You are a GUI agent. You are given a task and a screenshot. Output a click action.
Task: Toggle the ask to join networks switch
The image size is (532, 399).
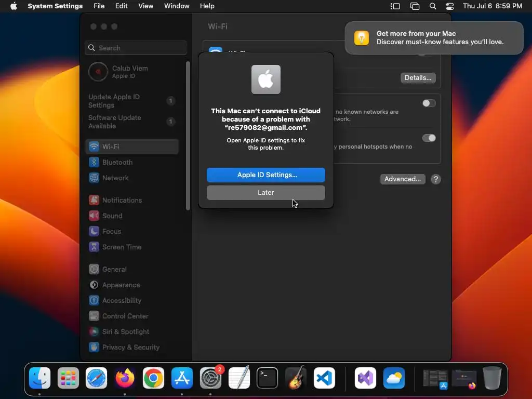click(x=429, y=103)
